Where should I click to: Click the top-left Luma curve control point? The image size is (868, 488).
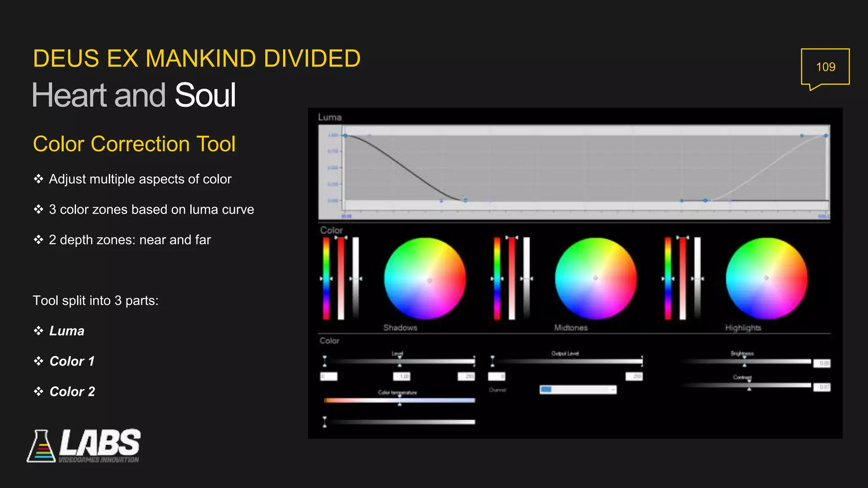tap(345, 136)
